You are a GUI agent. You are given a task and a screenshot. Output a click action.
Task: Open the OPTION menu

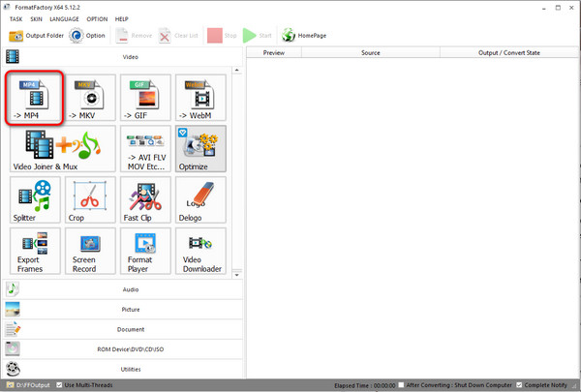tap(97, 19)
